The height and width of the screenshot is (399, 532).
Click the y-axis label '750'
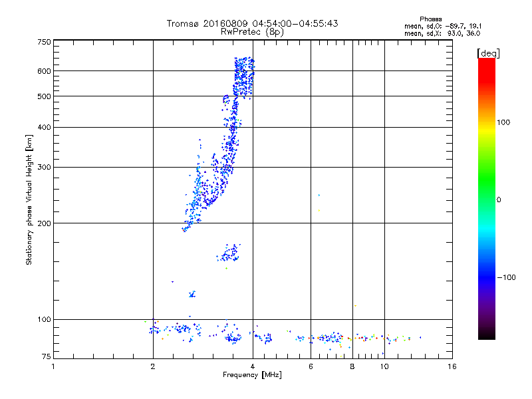44,42
